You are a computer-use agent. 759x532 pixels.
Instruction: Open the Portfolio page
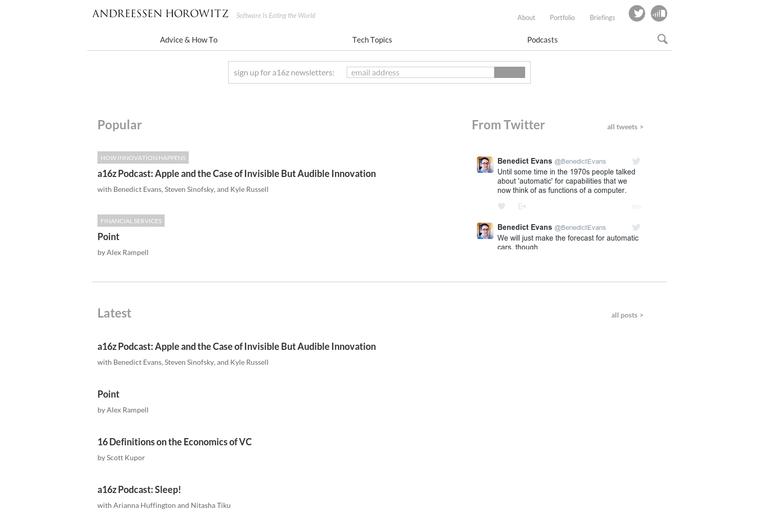coord(562,17)
